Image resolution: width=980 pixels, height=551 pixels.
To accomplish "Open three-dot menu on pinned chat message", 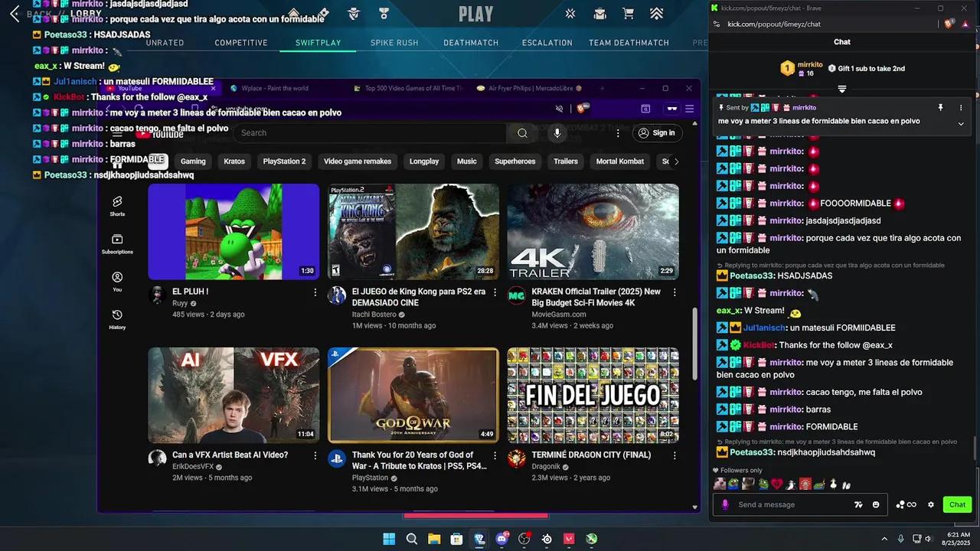I will pos(961,108).
